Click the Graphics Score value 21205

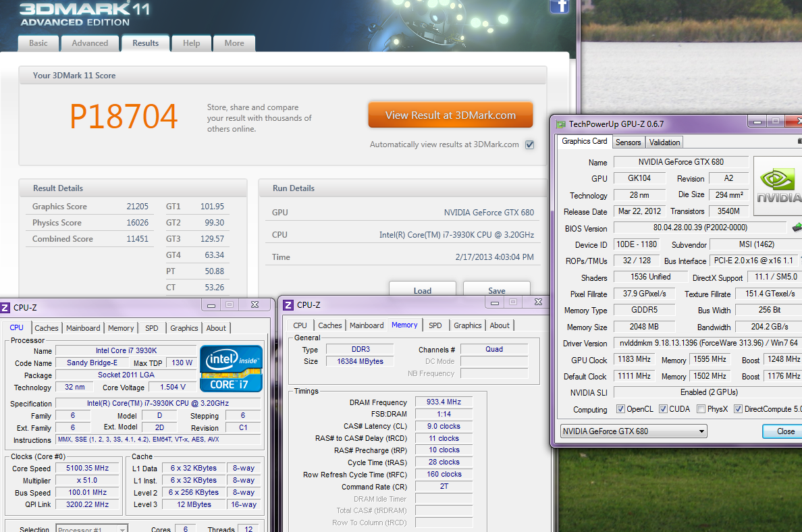point(138,207)
